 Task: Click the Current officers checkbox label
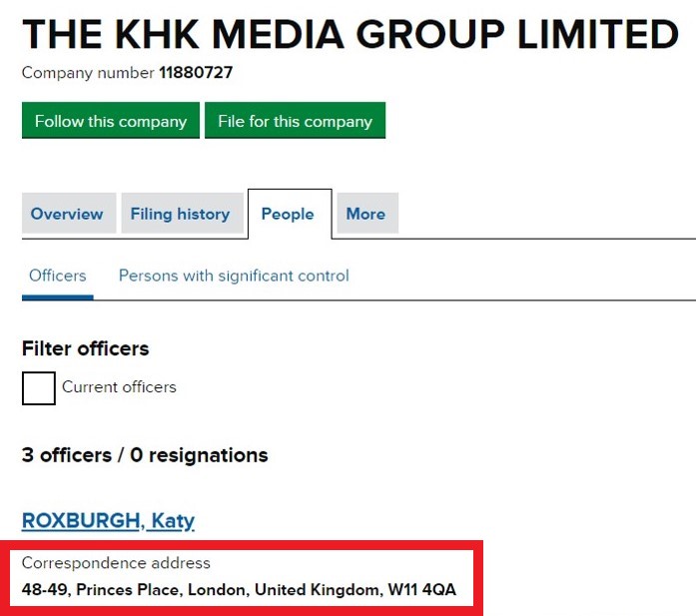(119, 387)
